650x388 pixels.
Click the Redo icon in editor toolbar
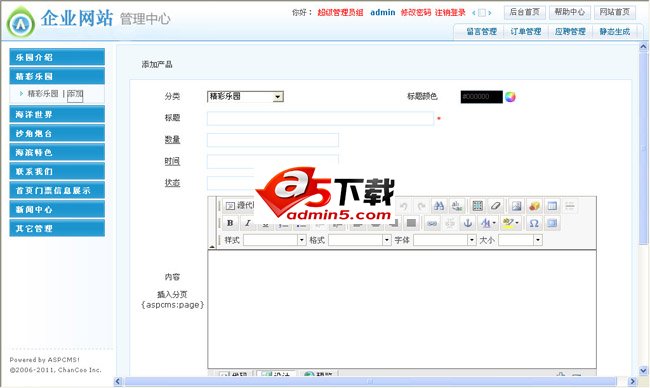pyautogui.click(x=421, y=206)
